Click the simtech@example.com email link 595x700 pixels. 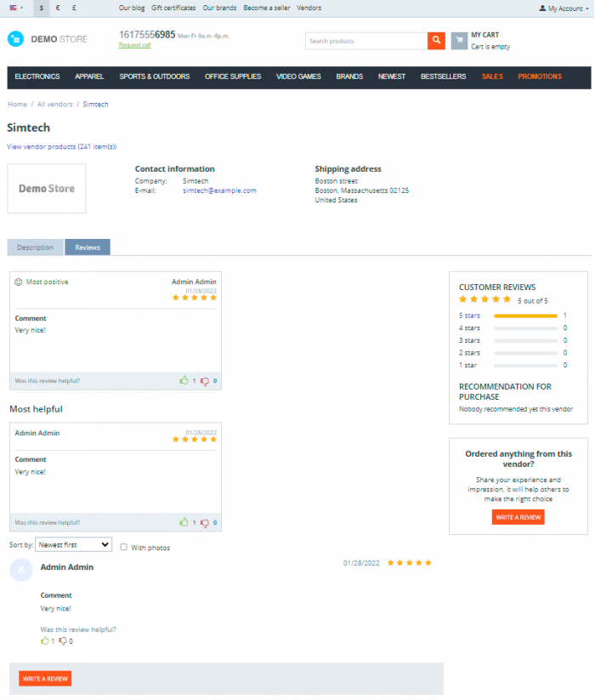click(219, 191)
